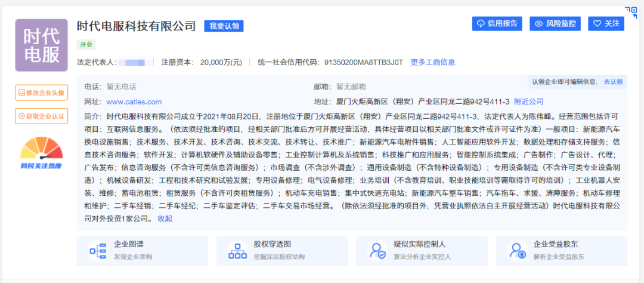Screen dimensions: 644x283
Task: Open the 企业受益股东 card title
Action: click(x=555, y=244)
